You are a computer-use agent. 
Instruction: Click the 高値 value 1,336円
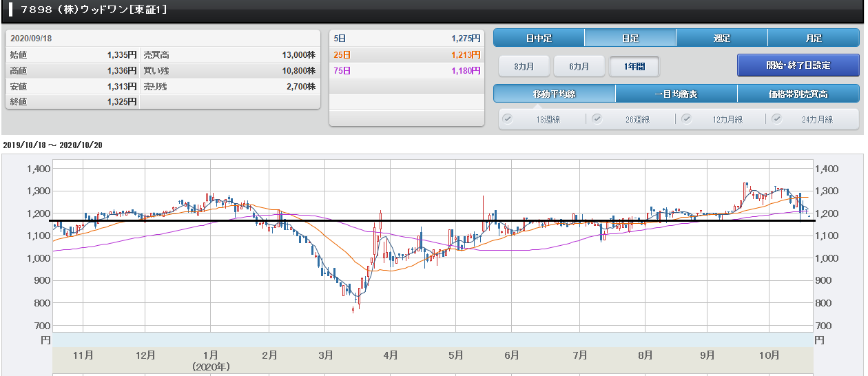click(x=122, y=70)
